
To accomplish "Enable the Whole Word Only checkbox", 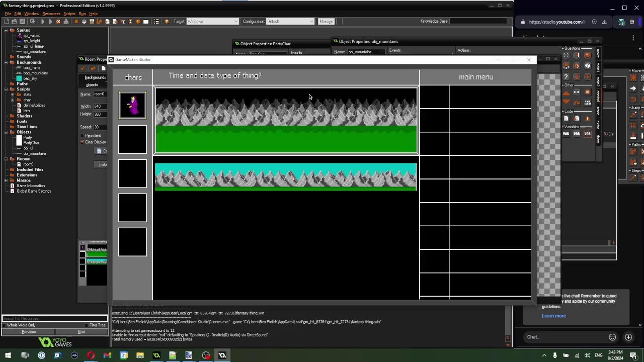I will tap(5, 325).
